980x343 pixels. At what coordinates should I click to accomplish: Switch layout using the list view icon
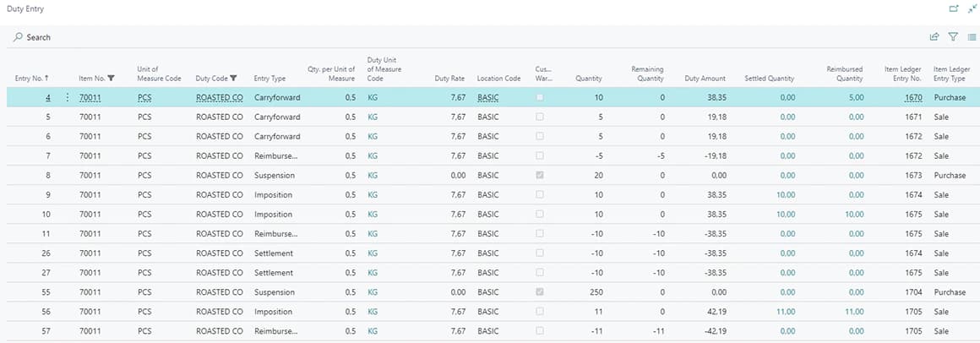[972, 37]
